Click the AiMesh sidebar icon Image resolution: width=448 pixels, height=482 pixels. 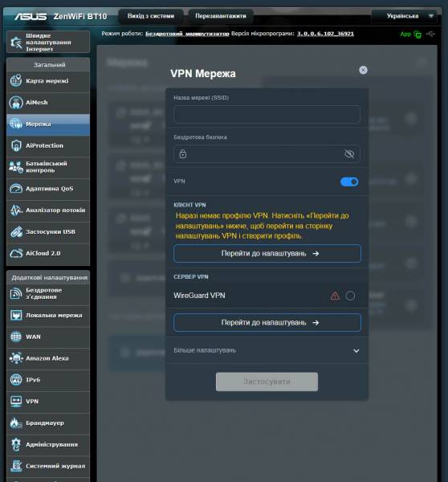(16, 102)
